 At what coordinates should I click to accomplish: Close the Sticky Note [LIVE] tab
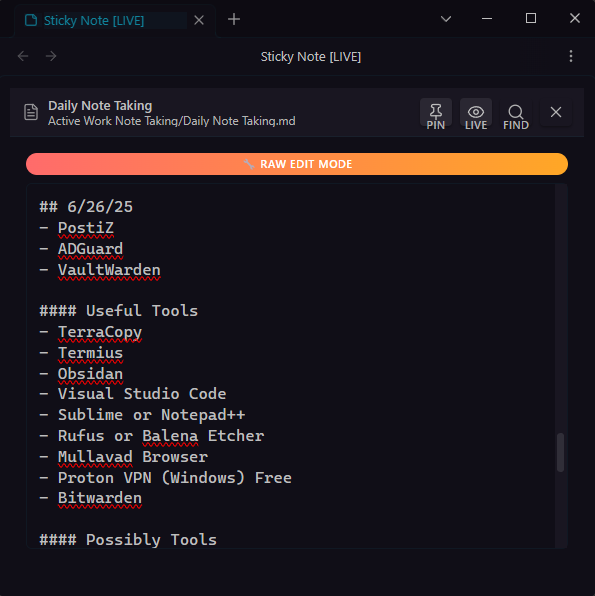pos(199,20)
